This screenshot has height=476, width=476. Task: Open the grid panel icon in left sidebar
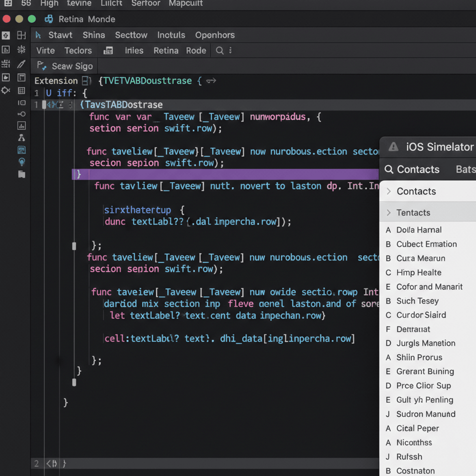[21, 90]
